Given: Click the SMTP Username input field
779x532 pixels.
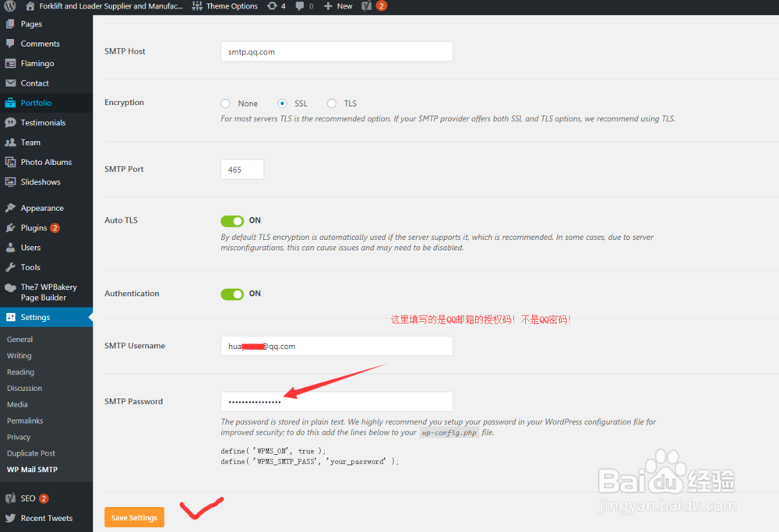Looking at the screenshot, I should [337, 346].
